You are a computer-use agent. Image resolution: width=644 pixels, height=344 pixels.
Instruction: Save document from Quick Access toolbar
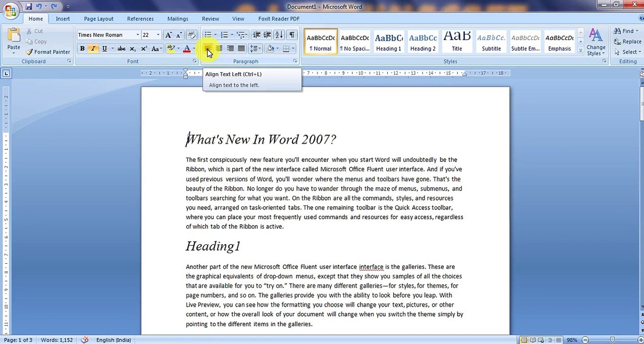pyautogui.click(x=29, y=6)
